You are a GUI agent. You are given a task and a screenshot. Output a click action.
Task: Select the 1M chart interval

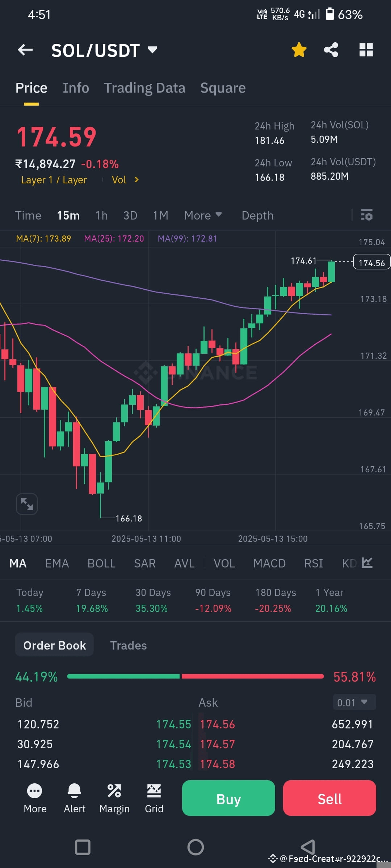click(x=160, y=215)
